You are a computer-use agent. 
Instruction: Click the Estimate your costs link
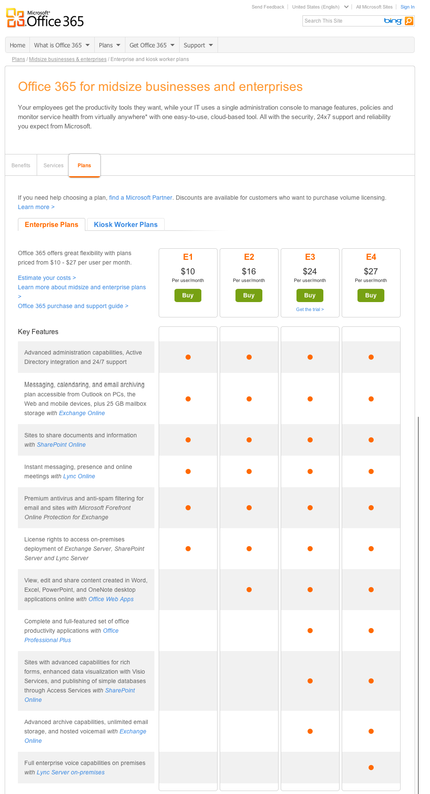(x=47, y=278)
